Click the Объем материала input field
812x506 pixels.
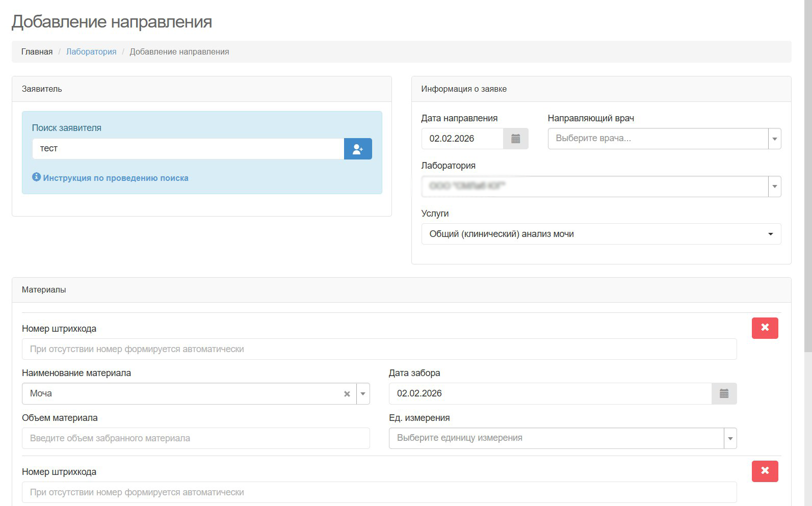coord(196,438)
